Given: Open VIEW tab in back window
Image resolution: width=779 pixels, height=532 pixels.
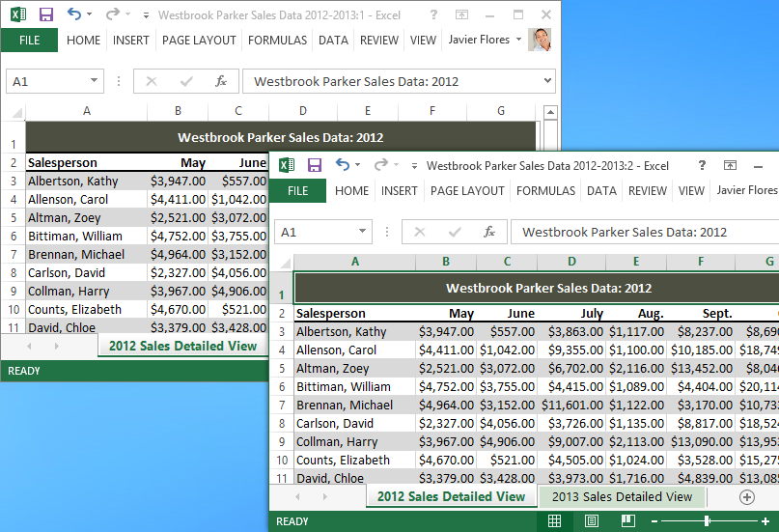Looking at the screenshot, I should [x=423, y=41].
